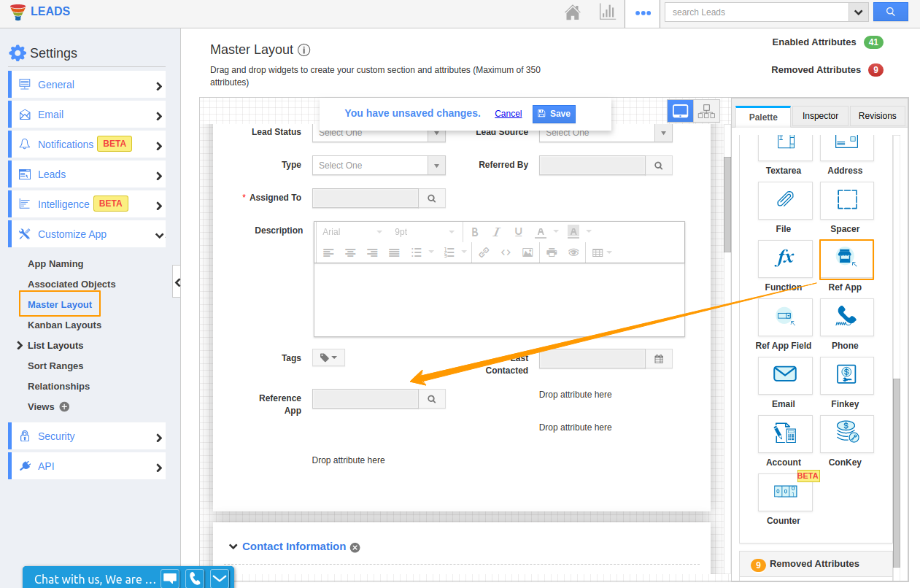
Task: Select the Counter widget icon
Action: tap(785, 492)
